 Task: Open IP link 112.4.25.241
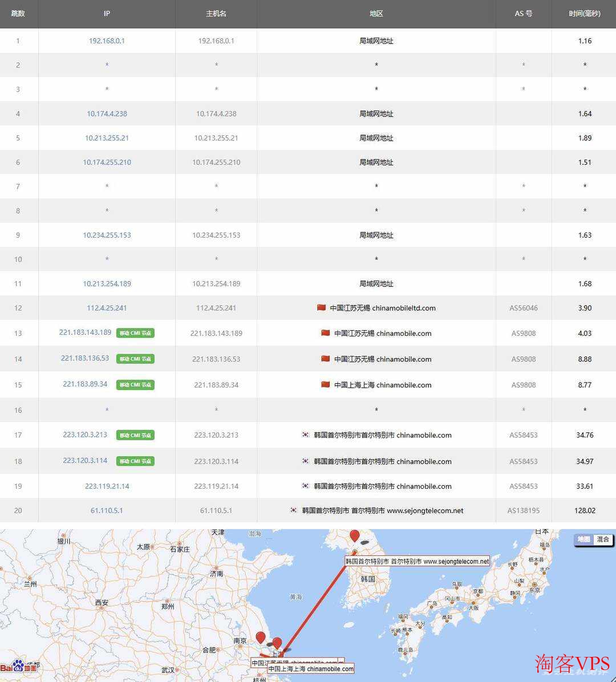[107, 307]
